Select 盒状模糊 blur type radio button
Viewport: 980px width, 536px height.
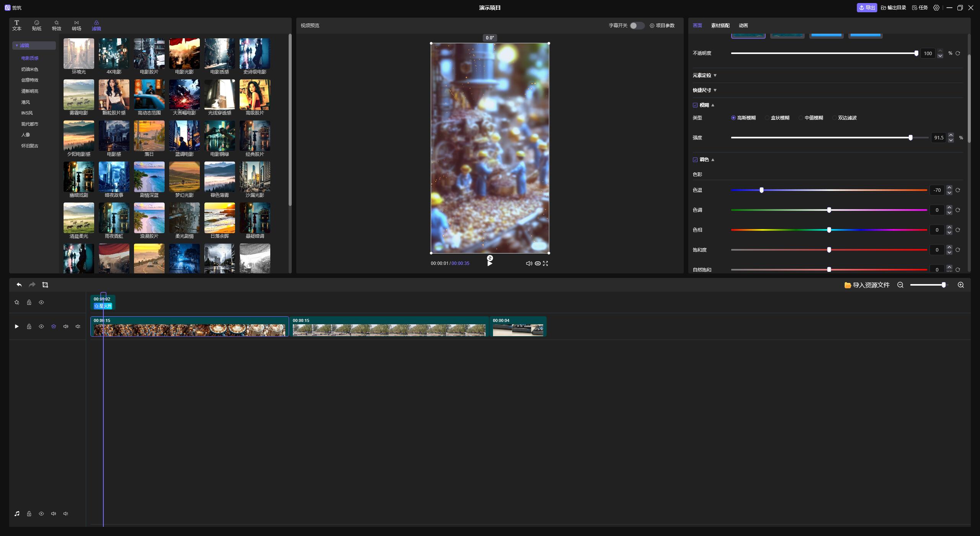click(767, 118)
